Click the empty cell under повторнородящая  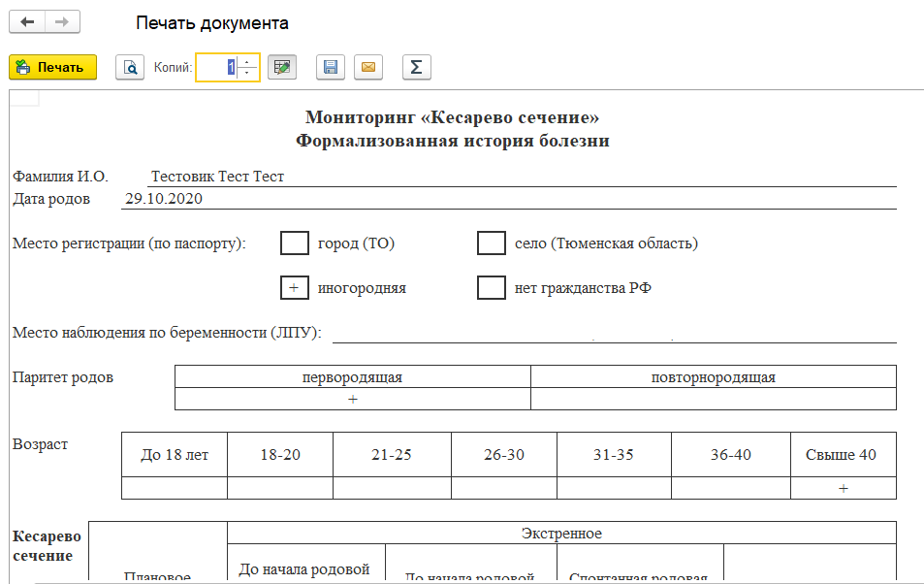(713, 399)
